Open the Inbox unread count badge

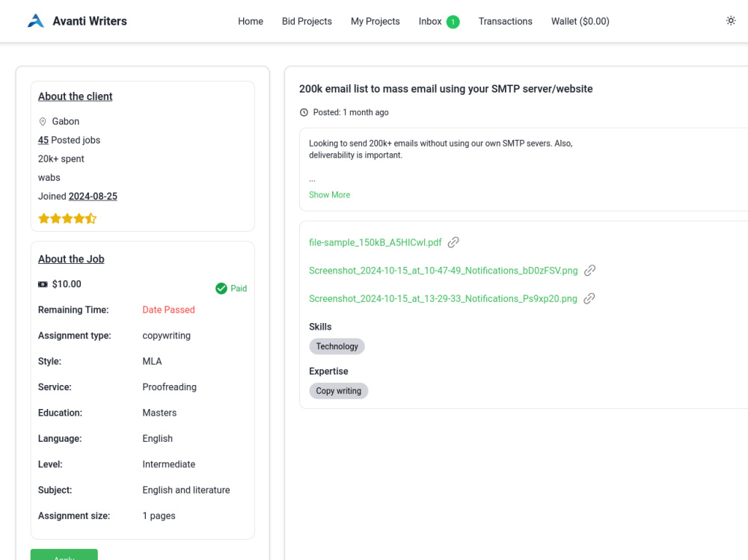click(453, 22)
